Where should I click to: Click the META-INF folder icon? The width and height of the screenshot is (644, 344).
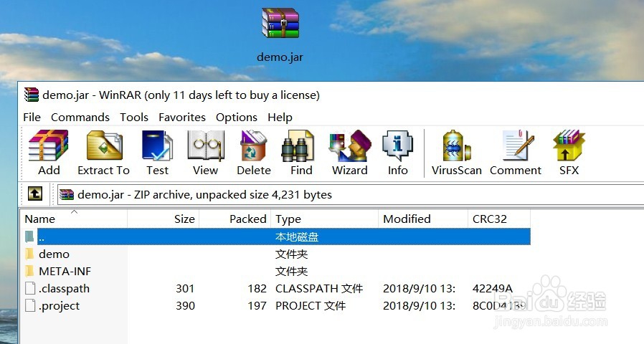point(29,272)
